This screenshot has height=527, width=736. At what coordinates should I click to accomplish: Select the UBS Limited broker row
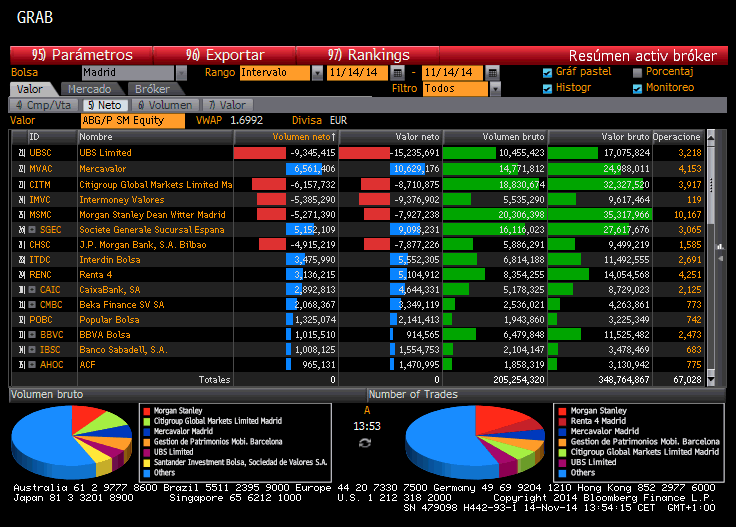tap(358, 153)
